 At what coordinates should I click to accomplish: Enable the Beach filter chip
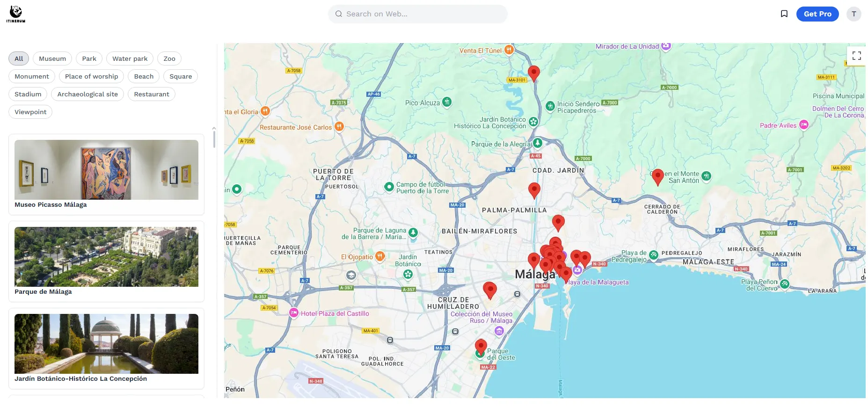pos(144,76)
